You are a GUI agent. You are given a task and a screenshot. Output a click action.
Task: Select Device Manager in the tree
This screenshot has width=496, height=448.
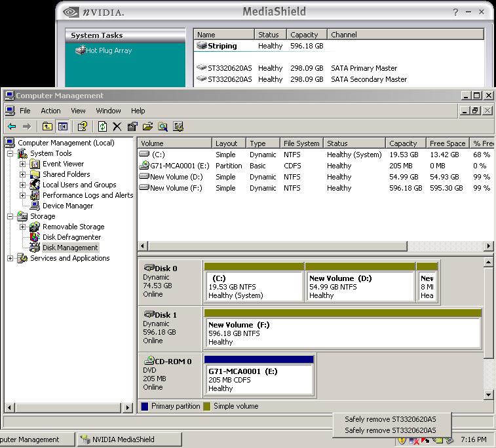pos(67,206)
